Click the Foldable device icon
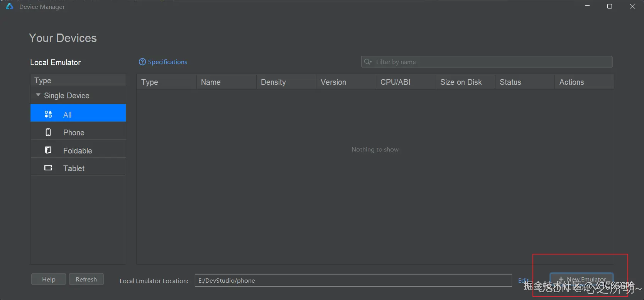 point(48,150)
